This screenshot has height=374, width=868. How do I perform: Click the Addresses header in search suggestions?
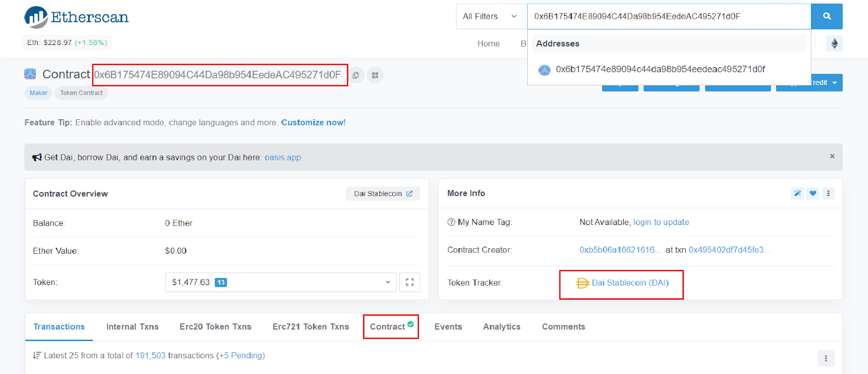(x=558, y=43)
